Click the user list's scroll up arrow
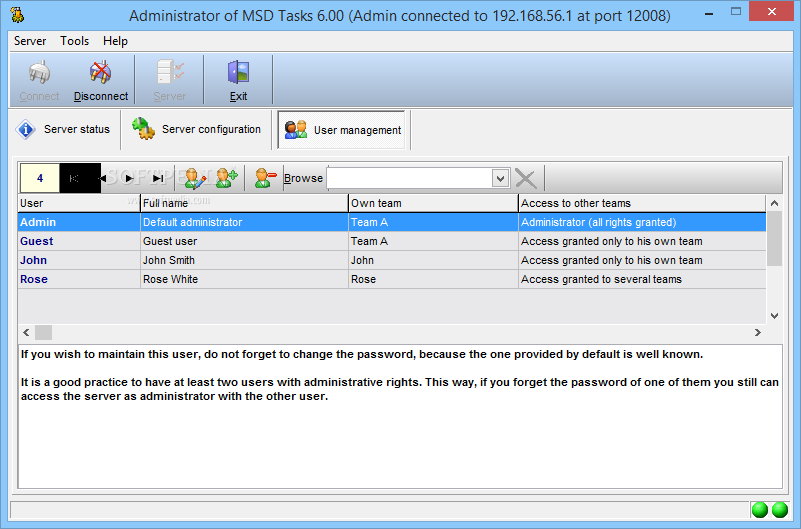Screen dimensions: 801x529 (774, 203)
